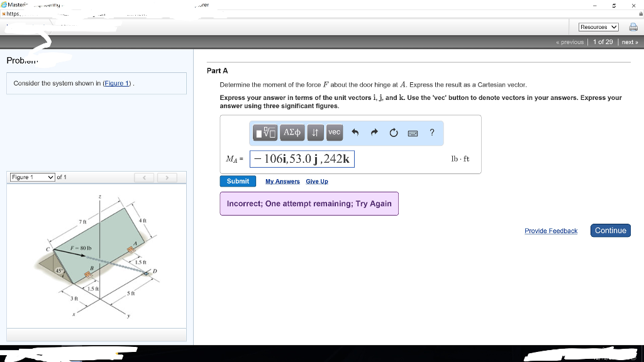Viewport: 644px width, 362px height.
Task: Click the equation editor help question mark
Action: (431, 133)
